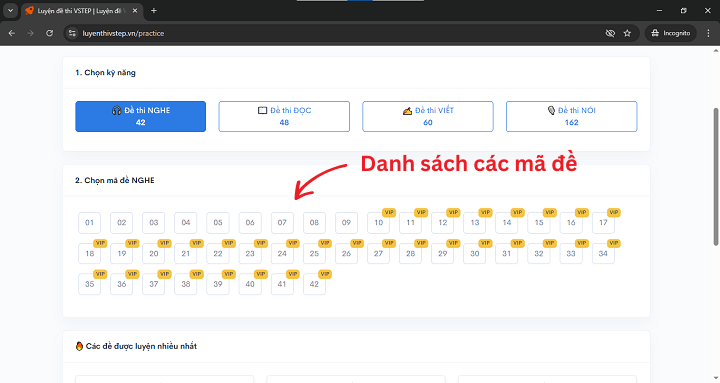The image size is (720, 383).
Task: Pick VIP test code 18
Action: pyautogui.click(x=90, y=253)
